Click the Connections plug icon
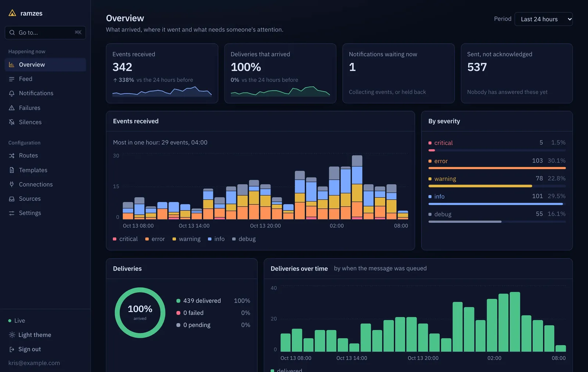Viewport: 588px width, 372px height. pos(12,185)
